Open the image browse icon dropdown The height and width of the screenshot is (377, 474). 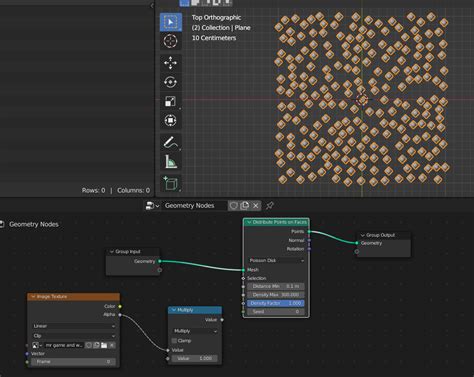tap(37, 345)
